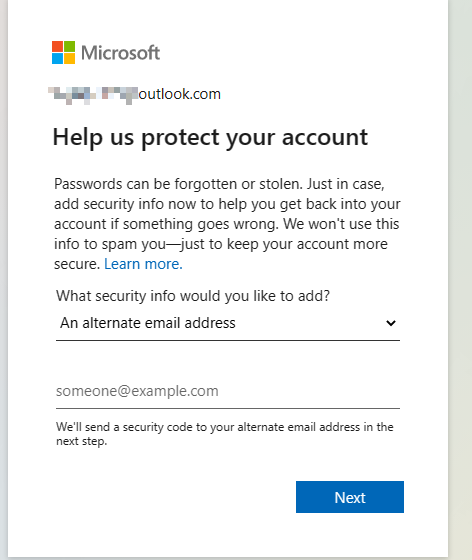
Task: Click the gray background right of dialog
Action: coord(461,279)
